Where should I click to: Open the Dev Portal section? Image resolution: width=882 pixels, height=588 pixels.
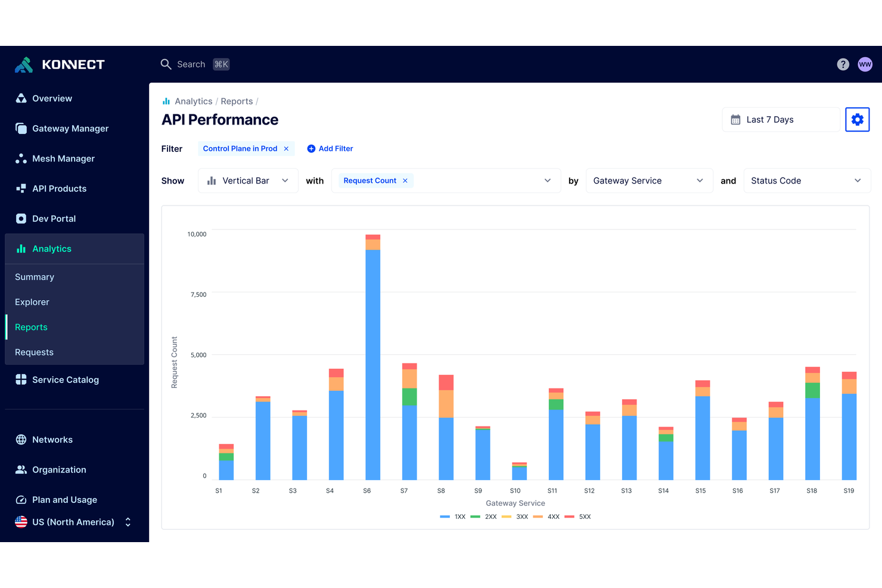(x=54, y=219)
